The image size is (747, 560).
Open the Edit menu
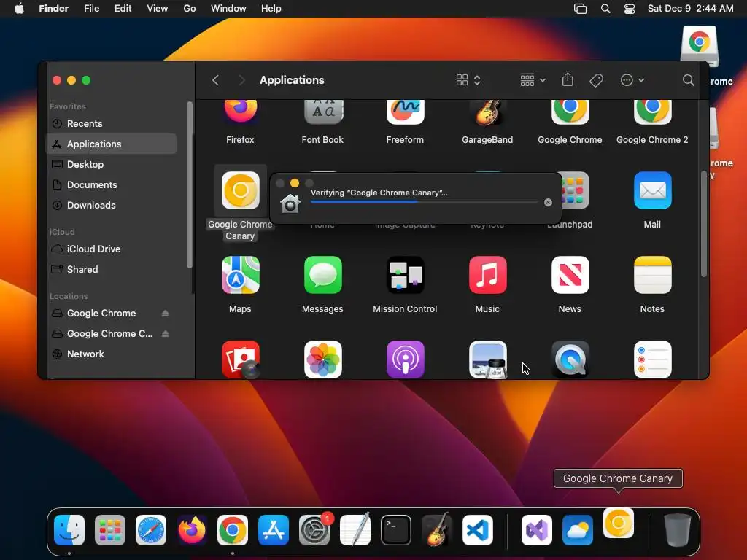click(123, 9)
